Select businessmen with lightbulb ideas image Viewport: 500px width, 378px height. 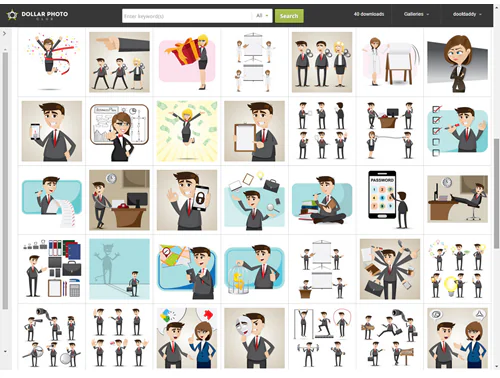(x=457, y=269)
